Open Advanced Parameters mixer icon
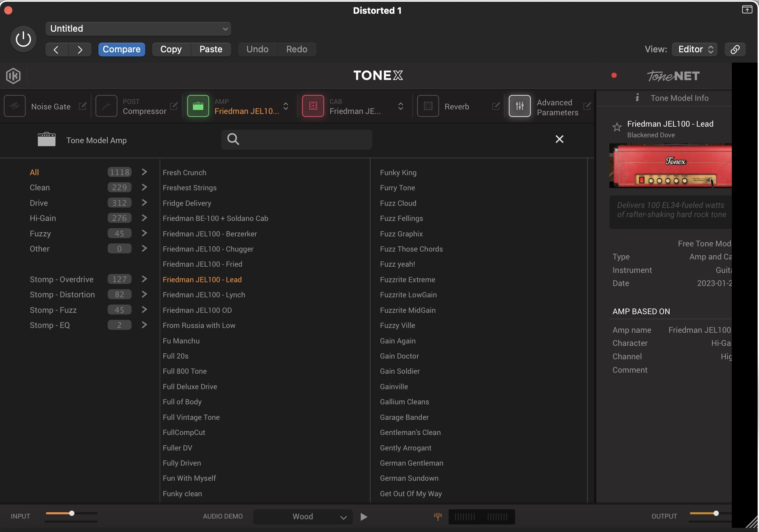Screen dimensions: 759x532 pos(520,106)
